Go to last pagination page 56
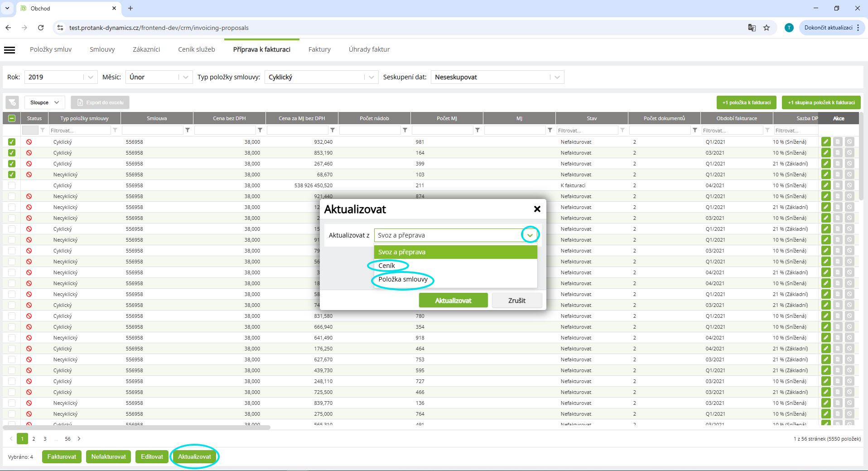The height and width of the screenshot is (471, 868). (x=68, y=439)
